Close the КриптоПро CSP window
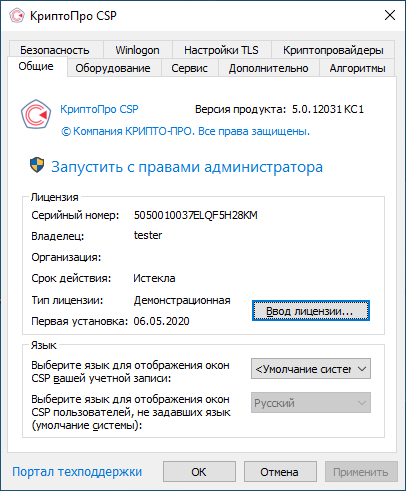The height and width of the screenshot is (491, 406). (390, 15)
